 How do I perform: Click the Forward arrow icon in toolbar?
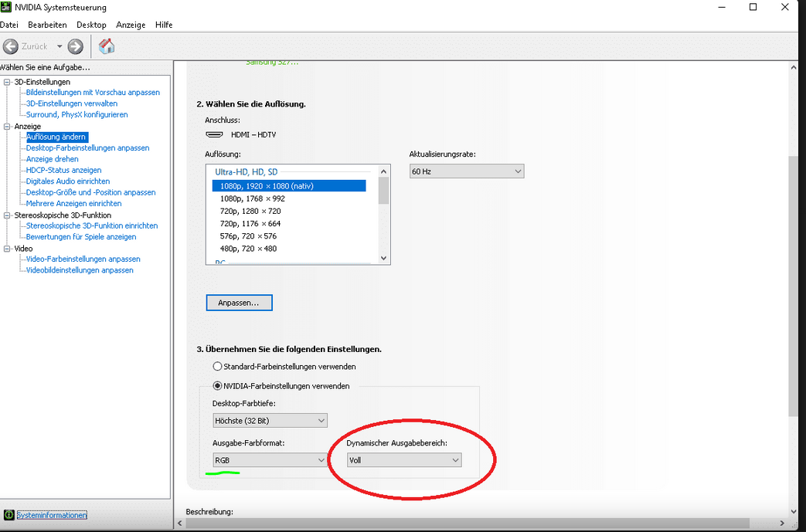coord(75,47)
